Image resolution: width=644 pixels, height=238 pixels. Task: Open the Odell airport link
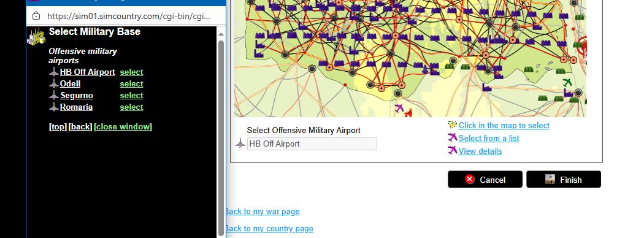pyautogui.click(x=71, y=83)
